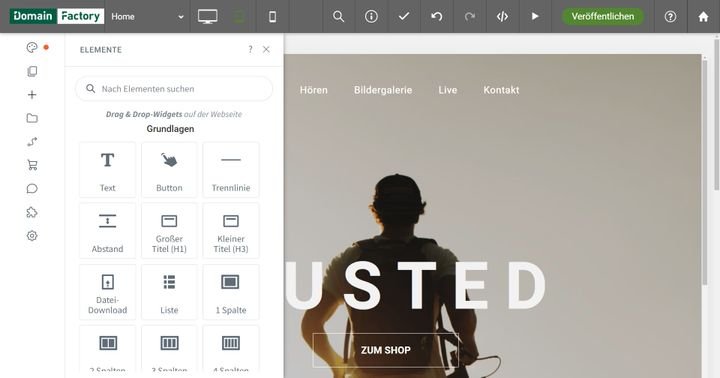Click the preview play icon
720x378 pixels.
(535, 17)
